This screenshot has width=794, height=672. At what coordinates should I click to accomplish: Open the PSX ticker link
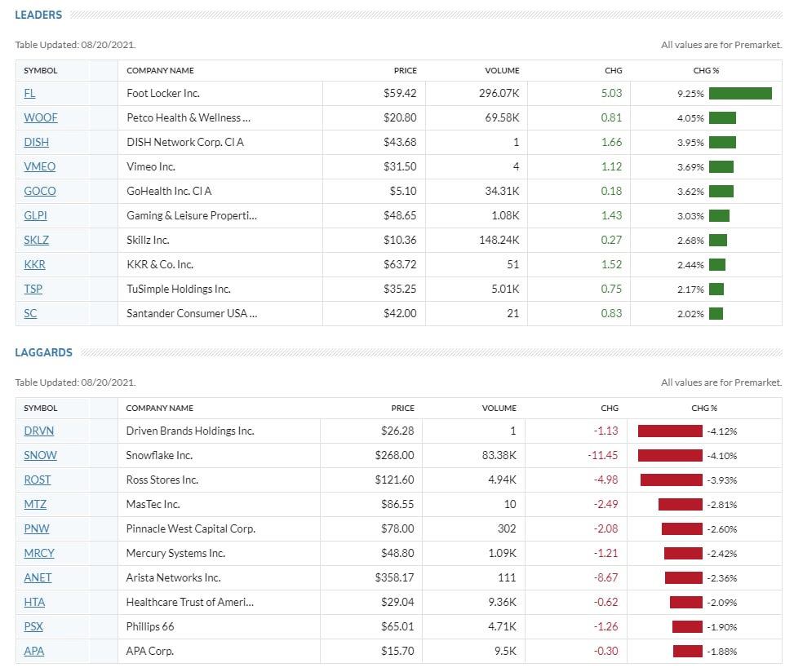33,626
